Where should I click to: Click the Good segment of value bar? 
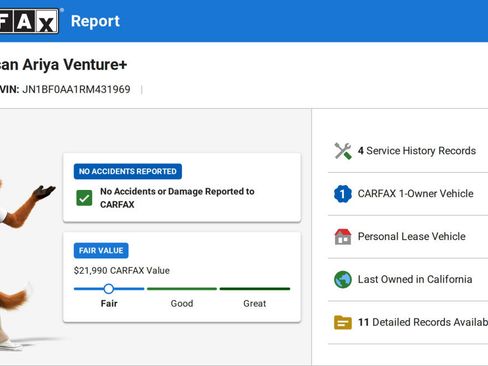tap(182, 289)
